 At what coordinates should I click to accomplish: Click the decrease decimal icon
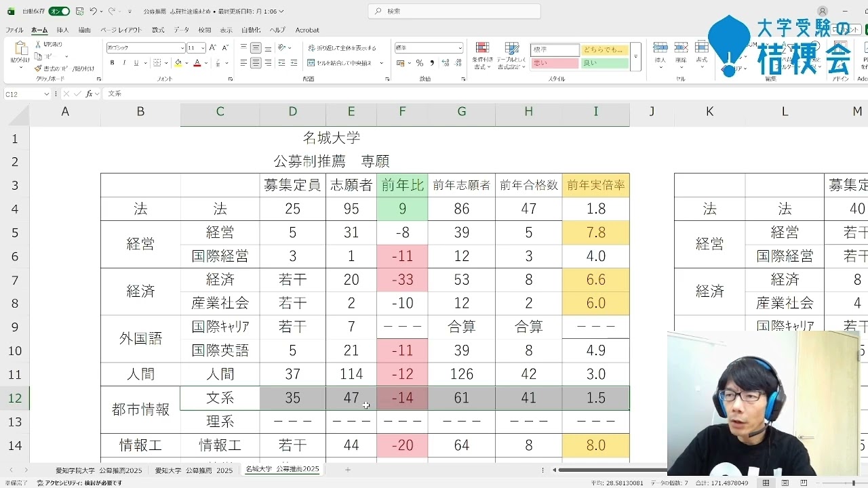[458, 63]
